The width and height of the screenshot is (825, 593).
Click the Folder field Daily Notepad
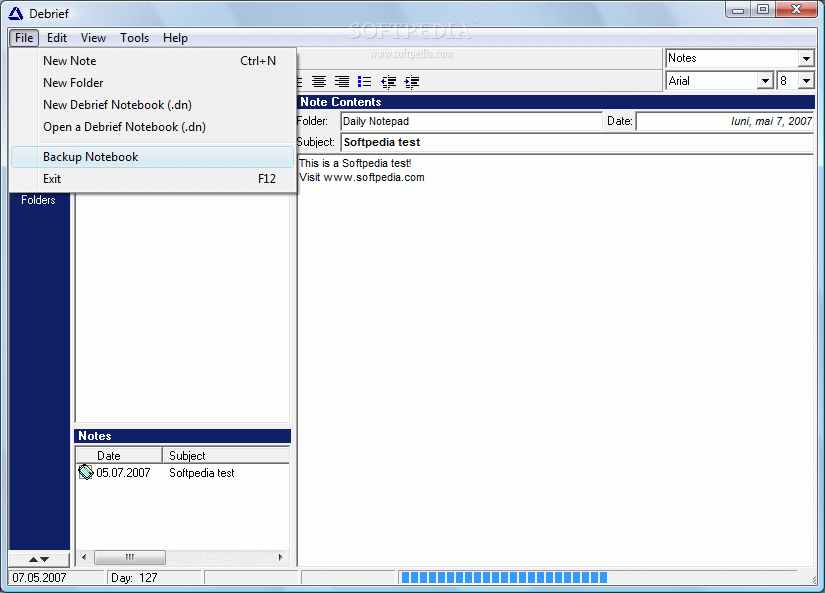tap(471, 122)
